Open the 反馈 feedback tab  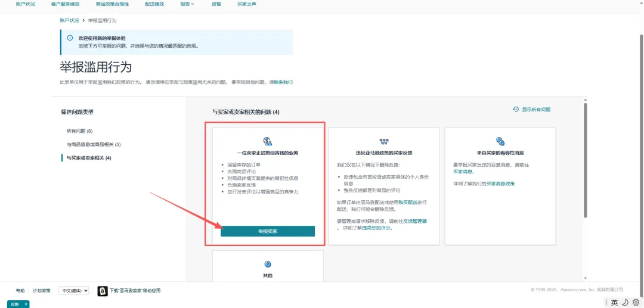[x=15, y=304]
